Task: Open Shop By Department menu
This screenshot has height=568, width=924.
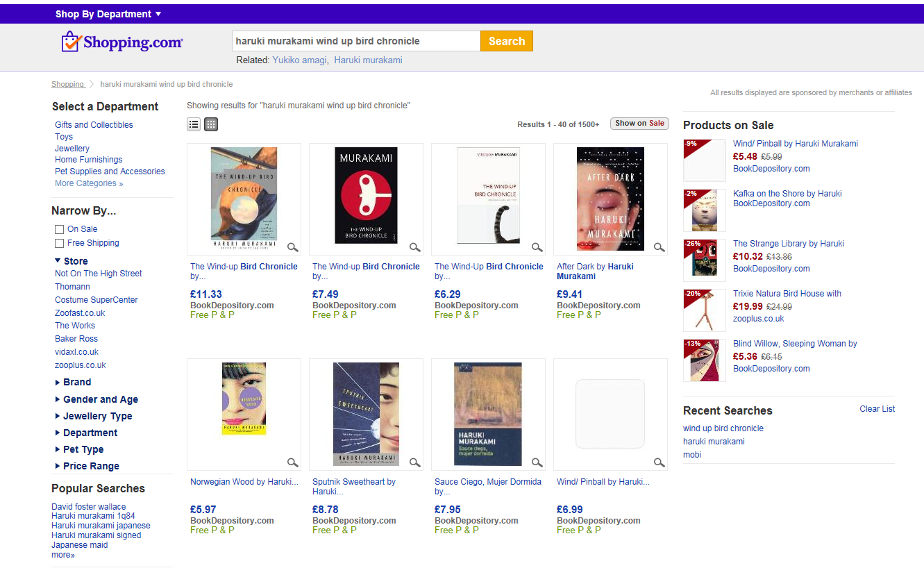Action: coord(108,14)
